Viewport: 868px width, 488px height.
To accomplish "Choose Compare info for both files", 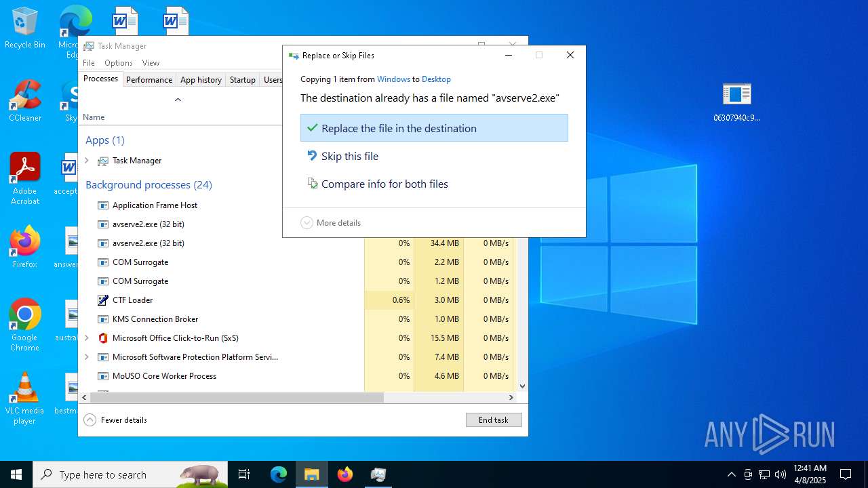I will (x=434, y=184).
